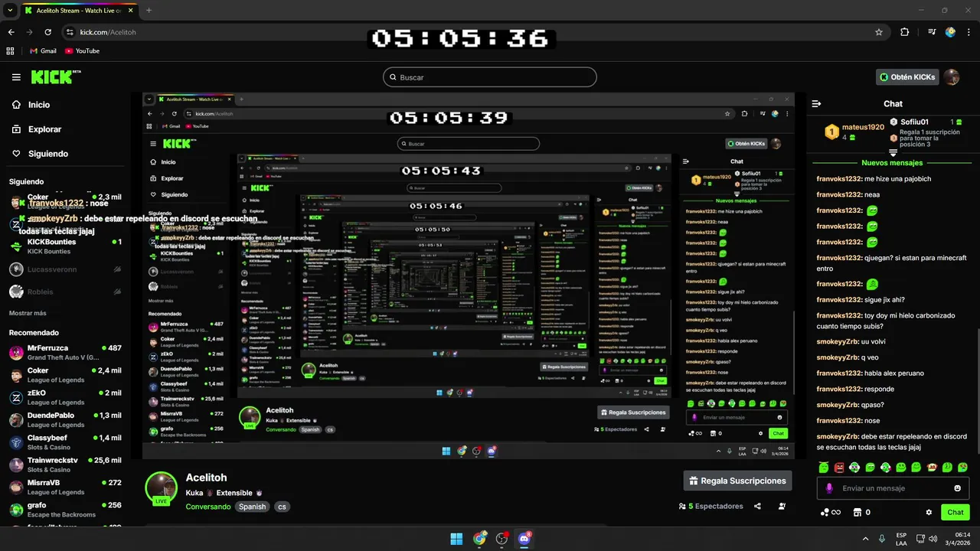Open recommended channel DuendePablo
Screen dimensions: 980x551
tap(66, 419)
